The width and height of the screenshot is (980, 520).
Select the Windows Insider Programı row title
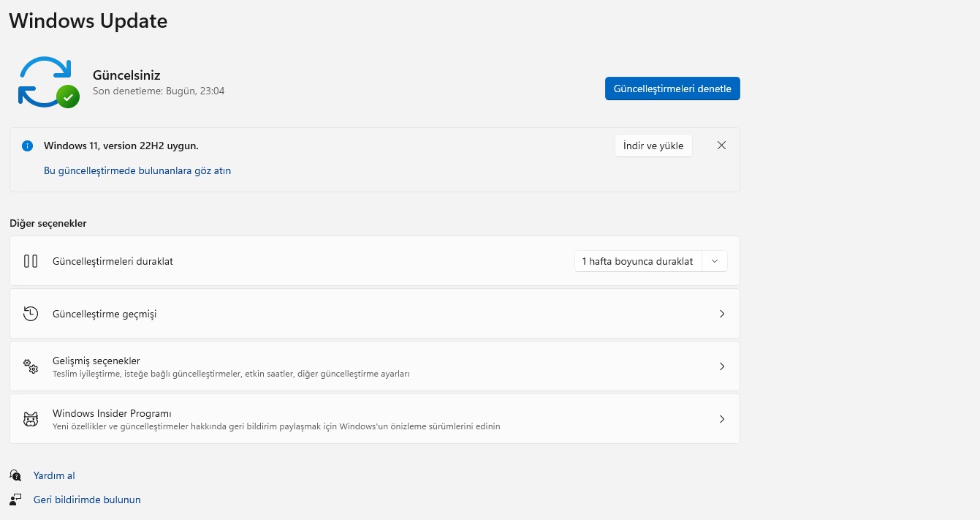pyautogui.click(x=112, y=413)
